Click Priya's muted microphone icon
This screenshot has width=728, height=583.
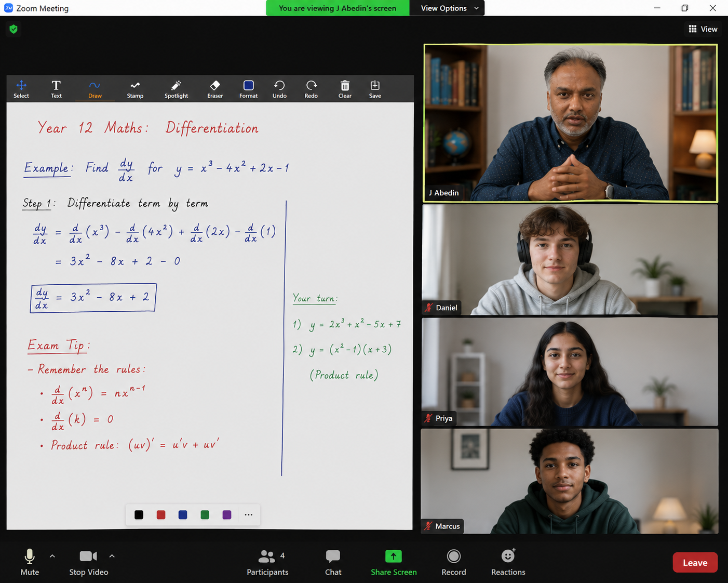428,418
